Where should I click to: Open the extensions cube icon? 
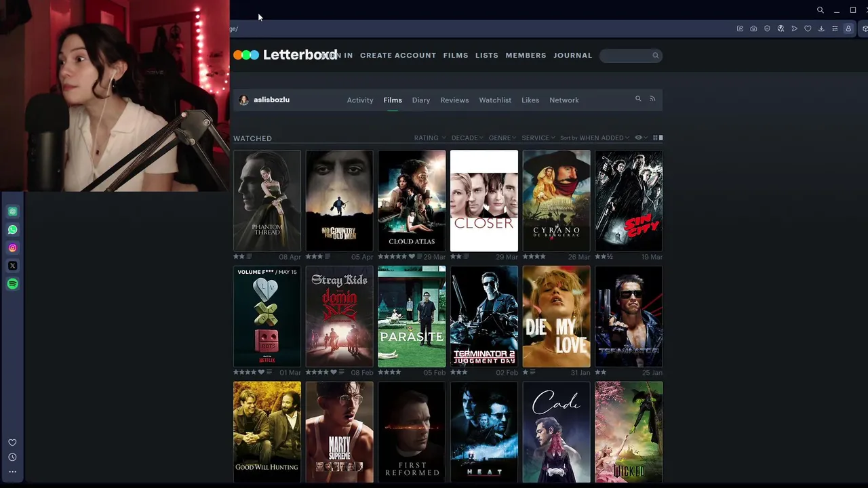865,28
